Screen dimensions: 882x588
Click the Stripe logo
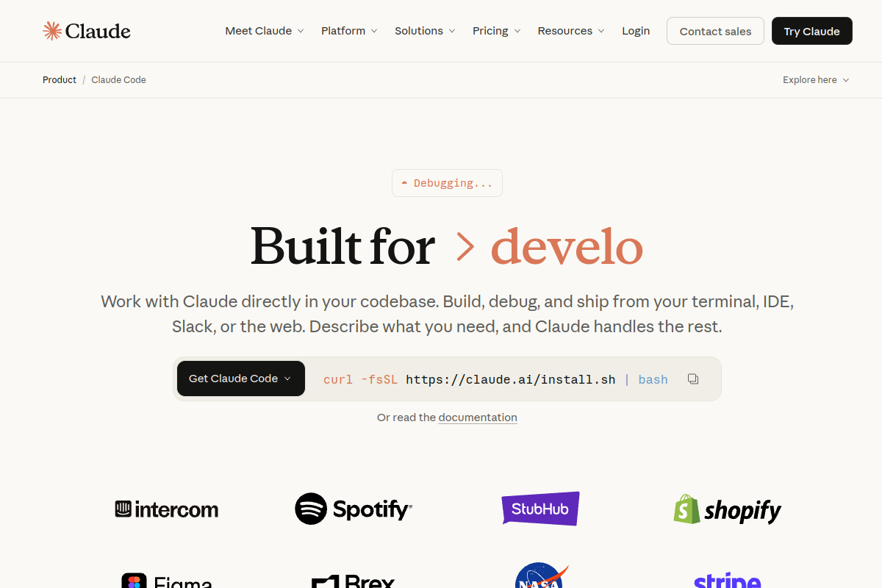click(728, 581)
